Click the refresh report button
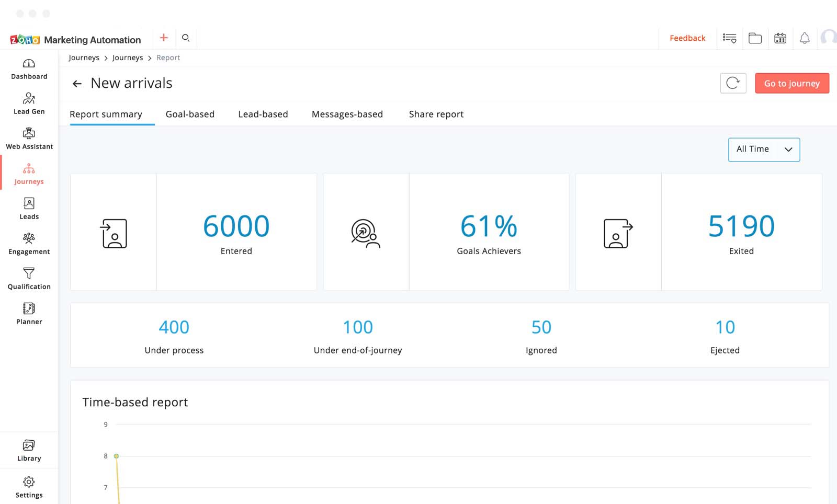 click(x=733, y=83)
